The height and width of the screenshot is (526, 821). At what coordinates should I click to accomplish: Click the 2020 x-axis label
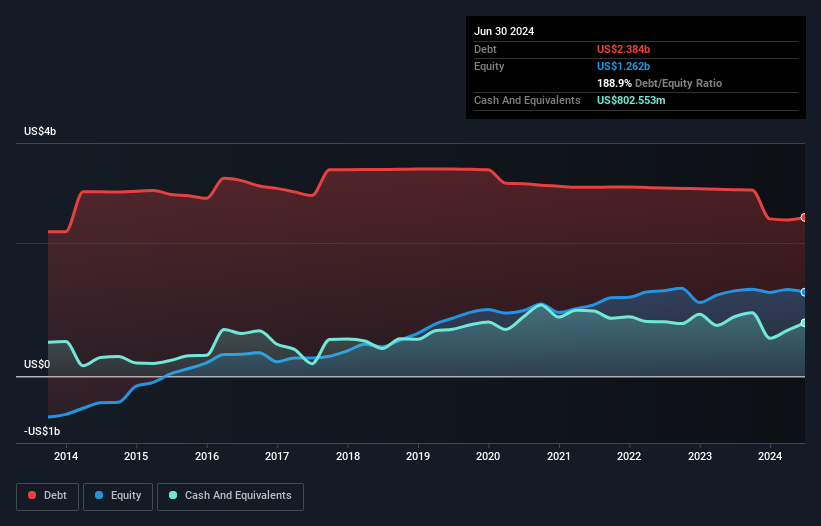tap(488, 456)
